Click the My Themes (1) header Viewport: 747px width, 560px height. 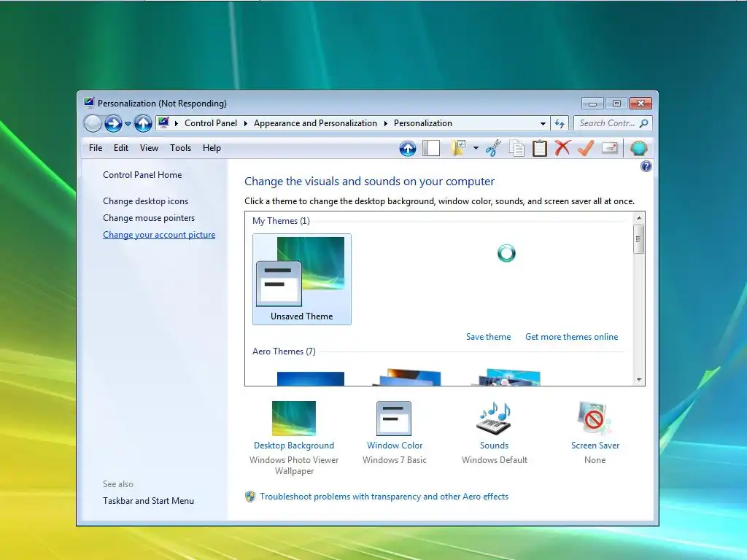pos(281,221)
